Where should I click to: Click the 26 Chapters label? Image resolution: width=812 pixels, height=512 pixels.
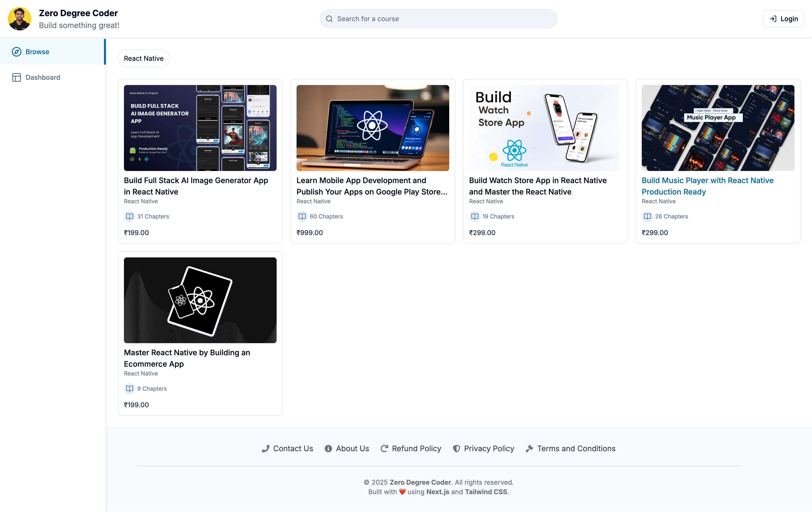pos(671,216)
